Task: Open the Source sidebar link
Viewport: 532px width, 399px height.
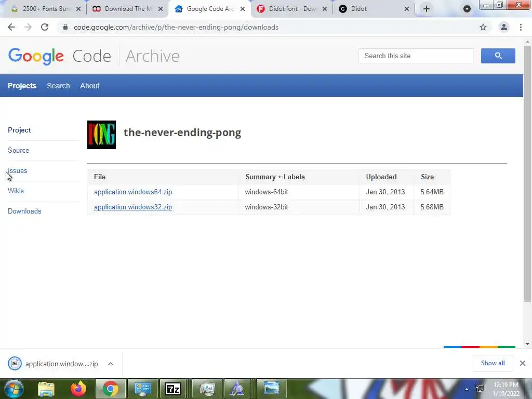Action: click(18, 150)
